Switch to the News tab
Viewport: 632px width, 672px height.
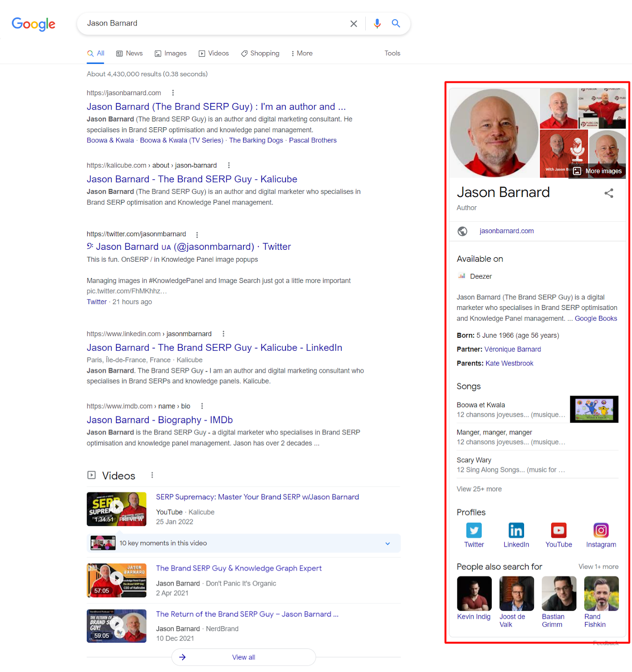(129, 53)
